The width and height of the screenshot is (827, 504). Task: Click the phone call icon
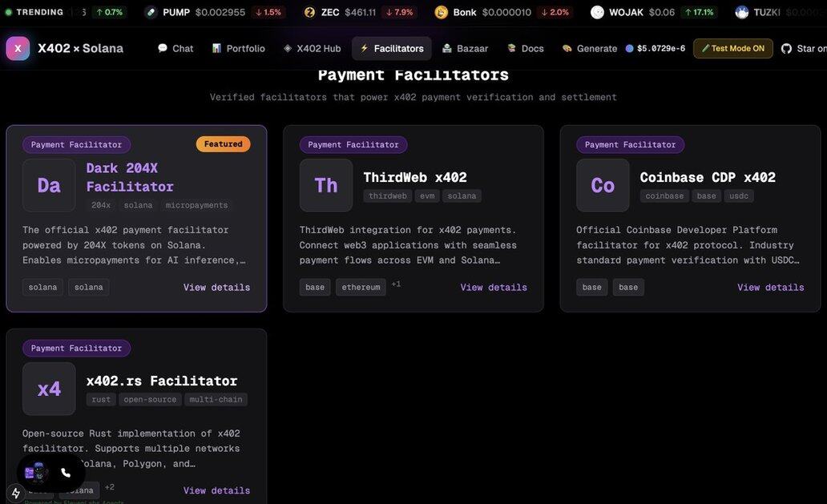(66, 473)
